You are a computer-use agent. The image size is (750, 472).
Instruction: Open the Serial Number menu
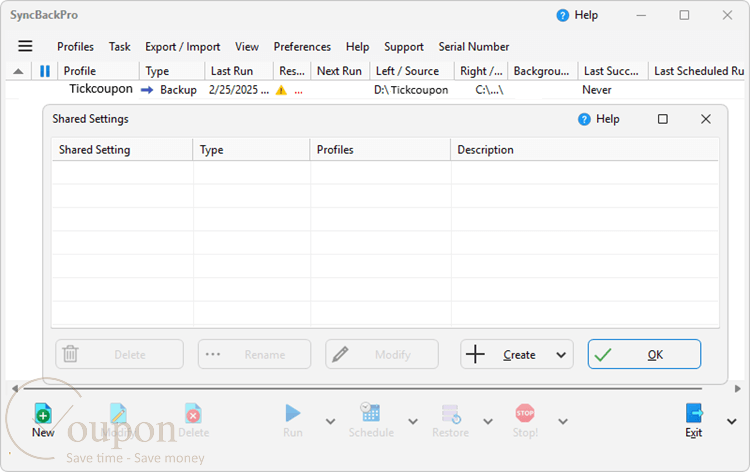[x=474, y=46]
